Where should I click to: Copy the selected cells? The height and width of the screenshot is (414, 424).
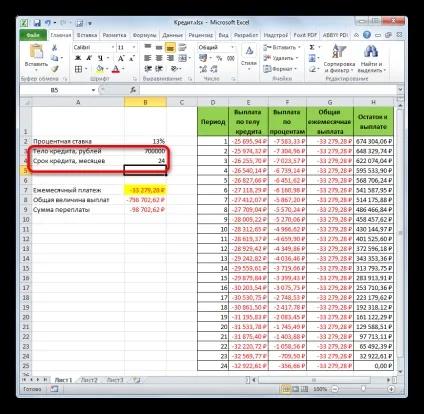[x=54, y=58]
